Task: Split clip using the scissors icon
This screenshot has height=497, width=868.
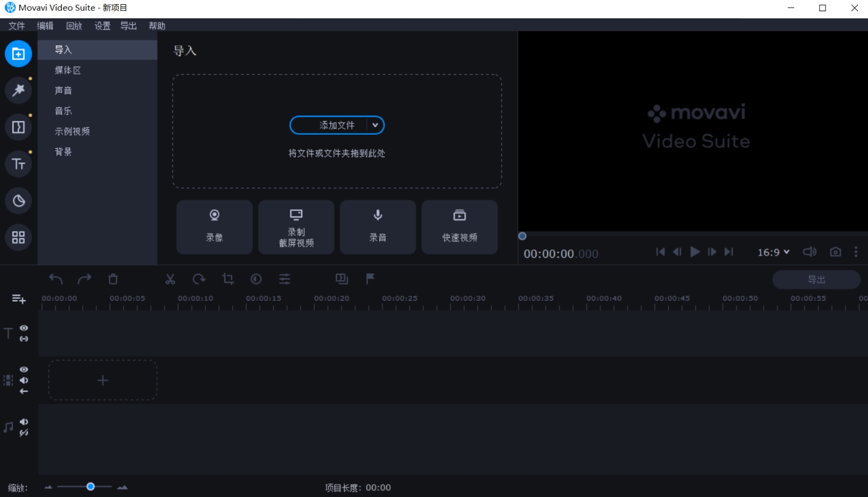Action: (170, 279)
